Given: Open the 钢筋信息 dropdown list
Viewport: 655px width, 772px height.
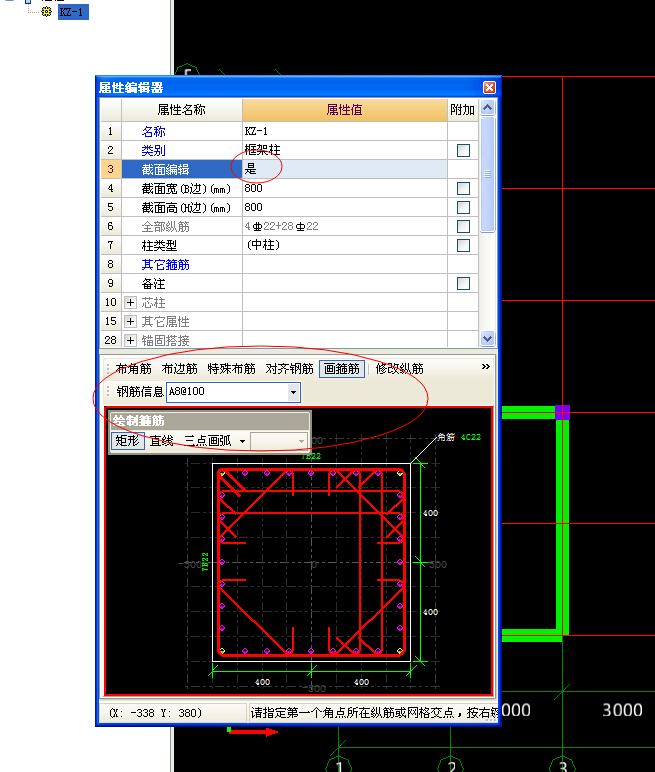Looking at the screenshot, I should (294, 392).
